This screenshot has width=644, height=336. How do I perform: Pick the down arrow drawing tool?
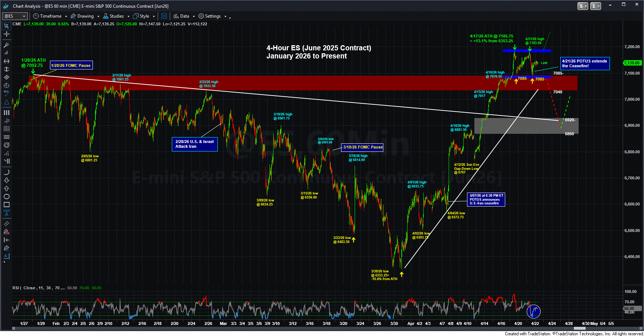click(6, 180)
